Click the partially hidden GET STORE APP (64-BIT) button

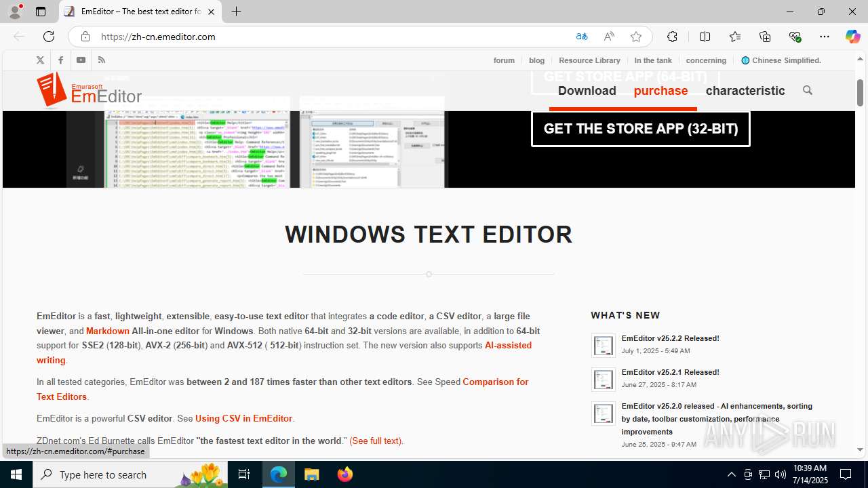tap(625, 77)
